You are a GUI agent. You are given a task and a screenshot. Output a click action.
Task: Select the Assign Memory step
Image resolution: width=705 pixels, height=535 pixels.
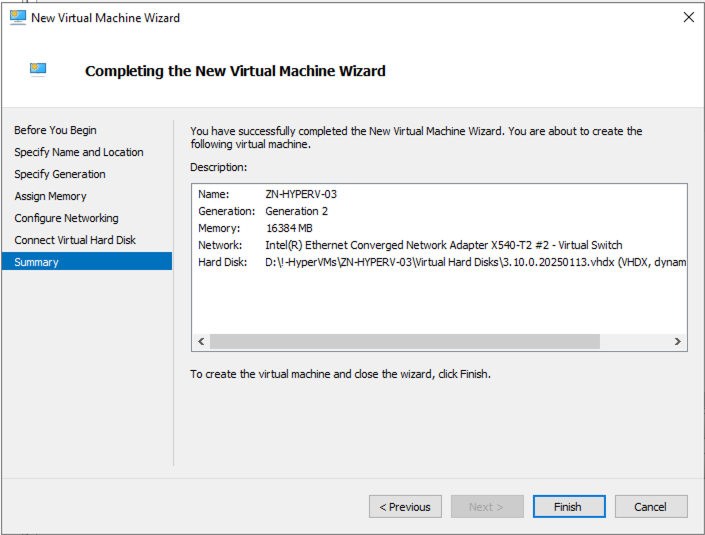(50, 196)
